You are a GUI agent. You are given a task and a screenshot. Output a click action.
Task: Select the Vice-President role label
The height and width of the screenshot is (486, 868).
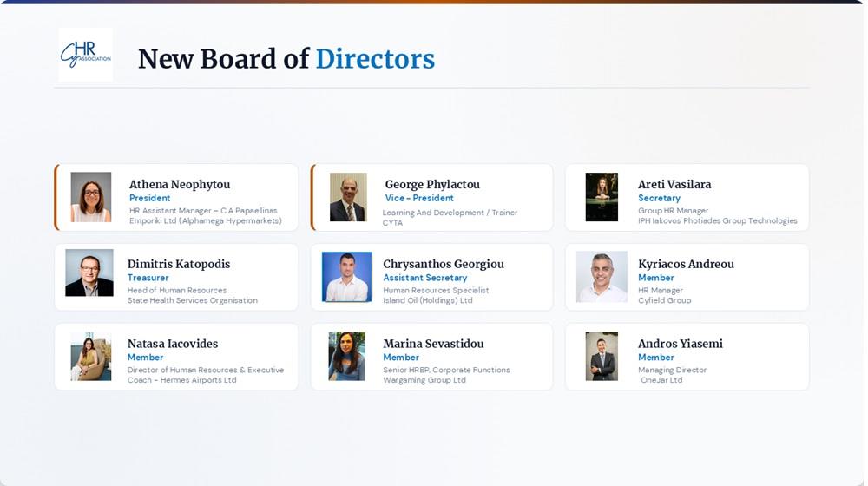coord(419,198)
